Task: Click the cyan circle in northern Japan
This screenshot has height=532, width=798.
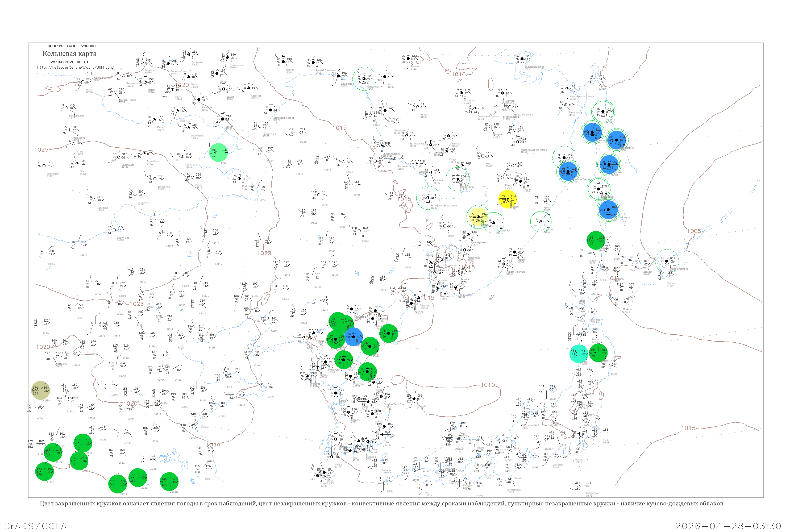Action: click(x=579, y=354)
